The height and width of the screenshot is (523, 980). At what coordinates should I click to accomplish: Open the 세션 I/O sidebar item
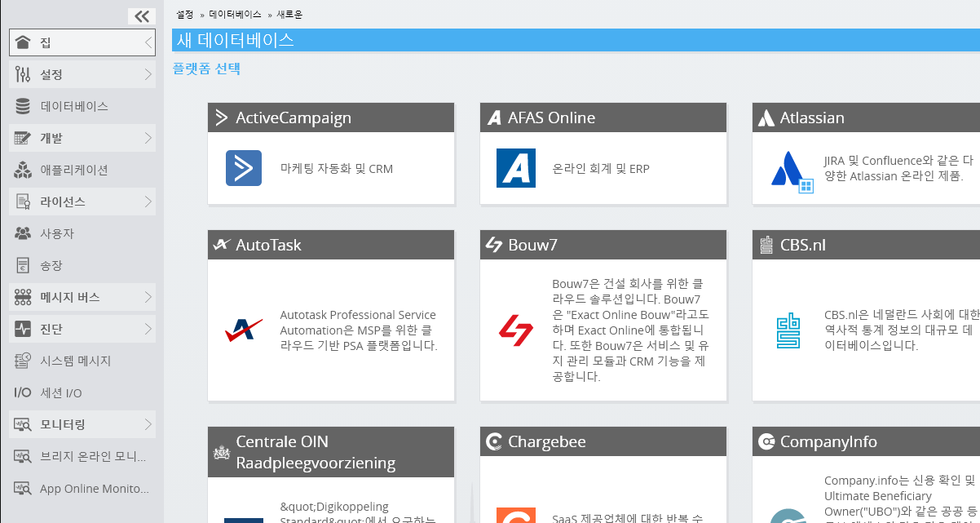click(82, 392)
